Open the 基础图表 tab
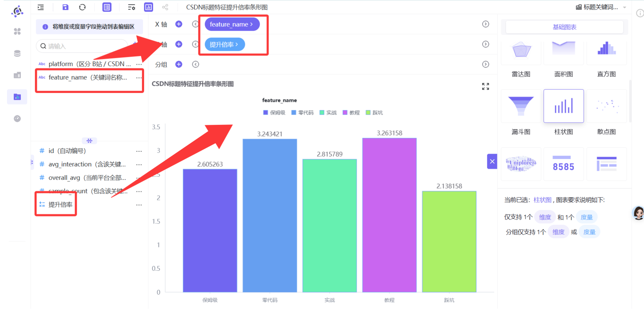This screenshot has width=644, height=310. 564,27
